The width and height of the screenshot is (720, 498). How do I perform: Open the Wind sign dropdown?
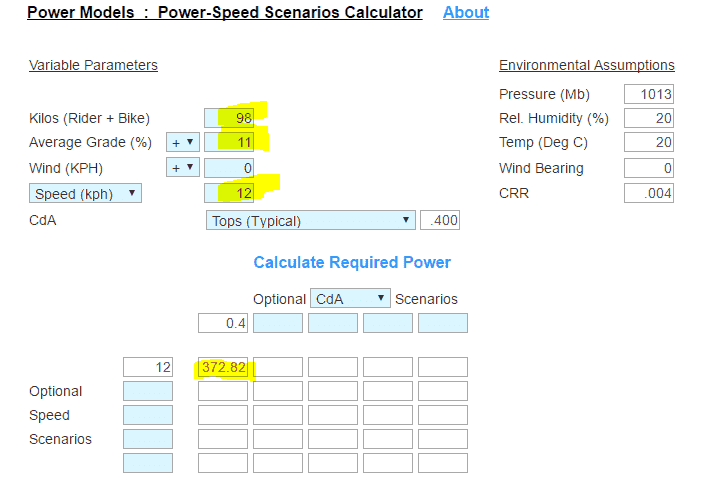(183, 167)
